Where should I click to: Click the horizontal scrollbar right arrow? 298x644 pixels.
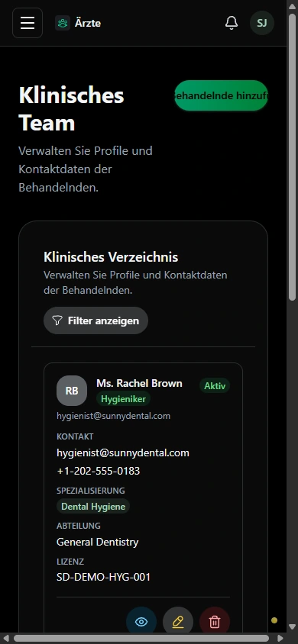click(x=280, y=638)
